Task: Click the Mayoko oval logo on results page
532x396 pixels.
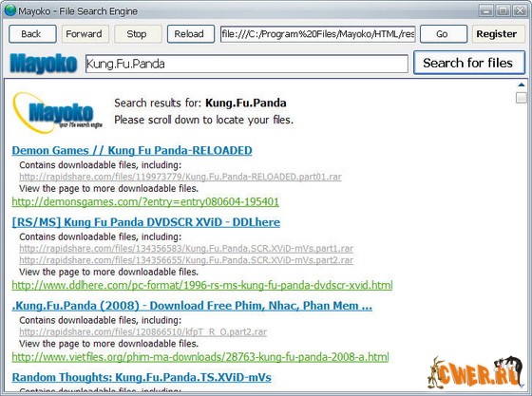Action: (x=57, y=113)
